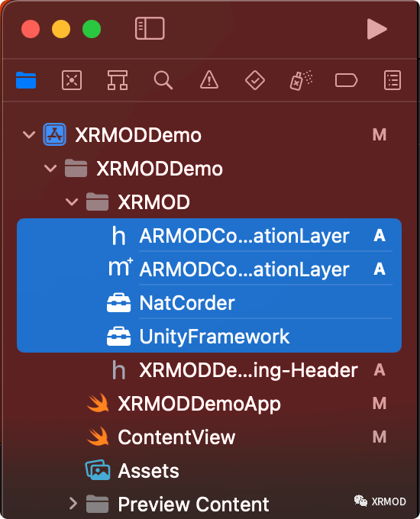Collapse the XRMODDemo group folder

coord(50,169)
